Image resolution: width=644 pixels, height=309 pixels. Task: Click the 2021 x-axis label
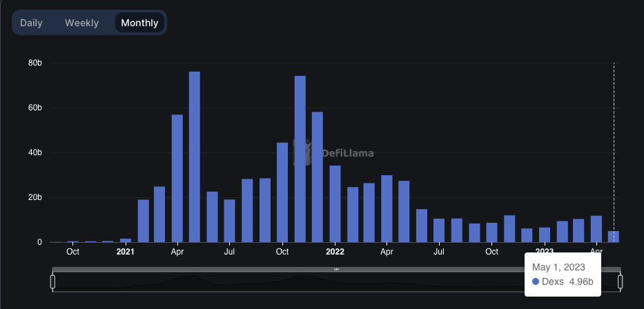[x=125, y=252]
